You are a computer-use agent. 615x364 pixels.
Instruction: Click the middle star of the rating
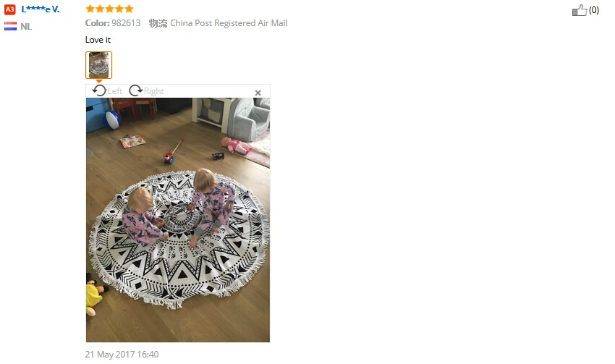click(x=109, y=9)
